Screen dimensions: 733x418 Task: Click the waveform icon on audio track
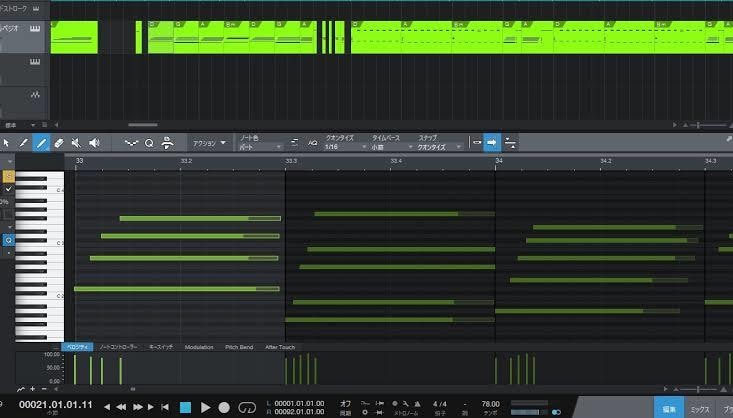(x=35, y=95)
